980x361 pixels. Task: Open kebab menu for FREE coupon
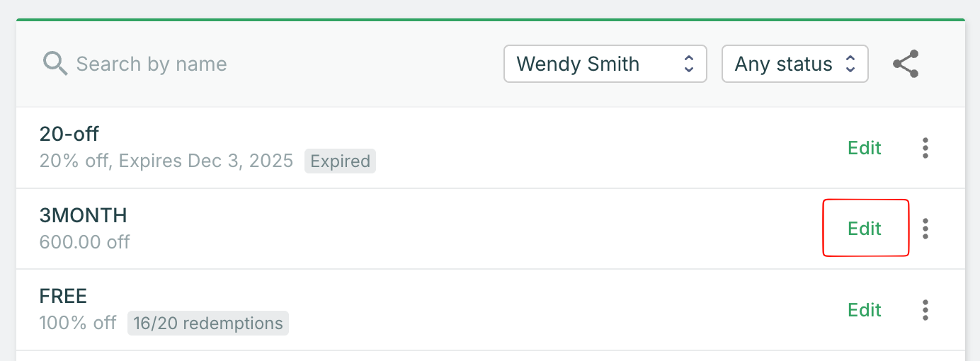pos(925,310)
